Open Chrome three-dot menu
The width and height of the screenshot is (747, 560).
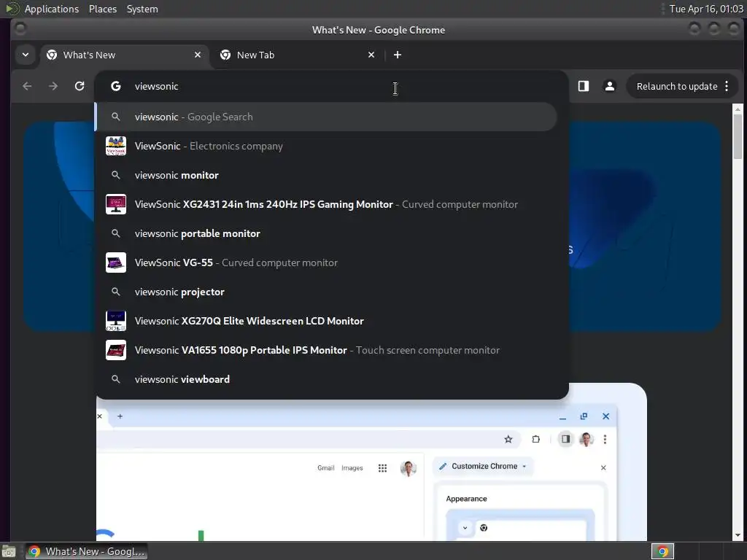pos(727,86)
